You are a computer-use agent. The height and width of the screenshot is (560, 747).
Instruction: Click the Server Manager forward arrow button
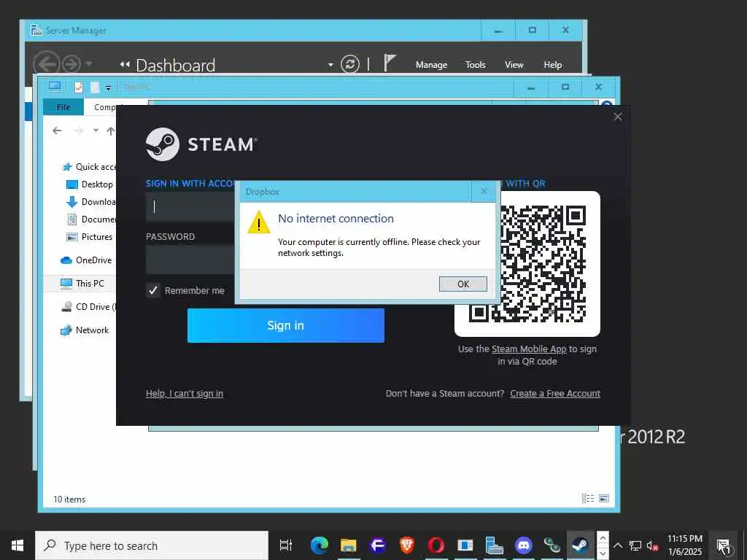(x=71, y=64)
